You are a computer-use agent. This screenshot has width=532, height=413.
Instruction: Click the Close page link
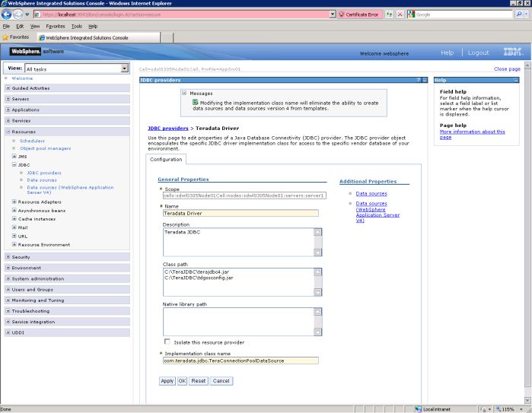coord(507,68)
